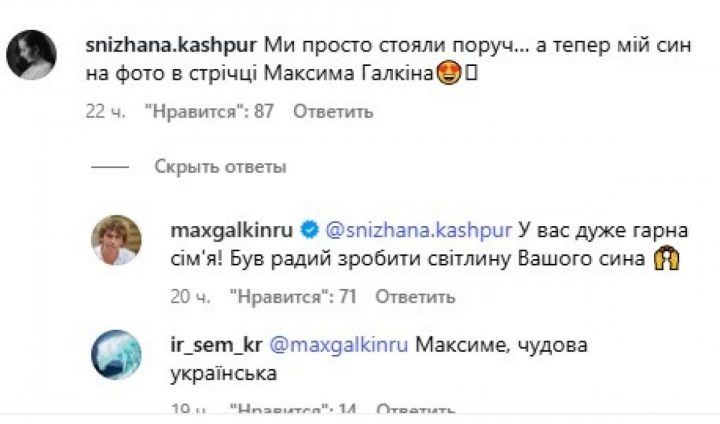The height and width of the screenshot is (424, 720).
Task: Click the @snizhana.kashpur mention in reply
Action: click(417, 230)
